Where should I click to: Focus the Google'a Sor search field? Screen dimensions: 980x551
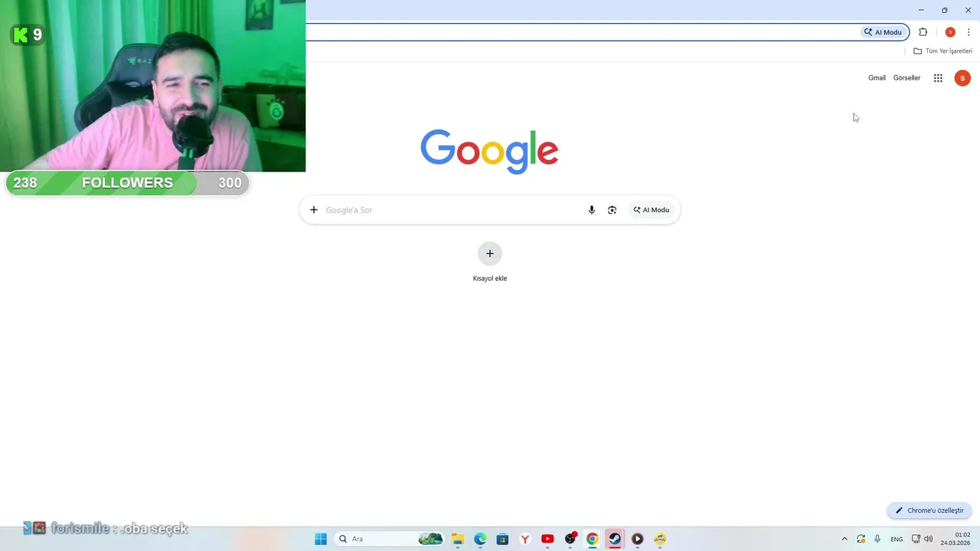(452, 210)
